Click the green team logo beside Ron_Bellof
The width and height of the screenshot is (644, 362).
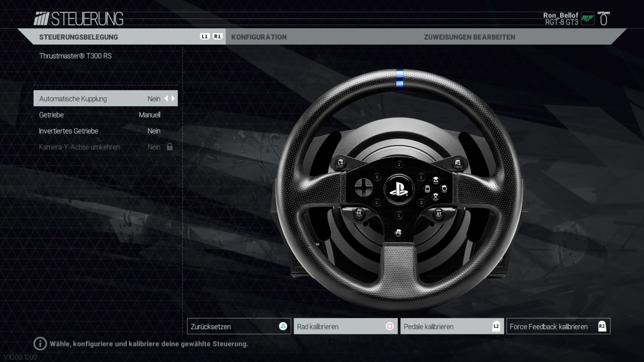click(588, 19)
